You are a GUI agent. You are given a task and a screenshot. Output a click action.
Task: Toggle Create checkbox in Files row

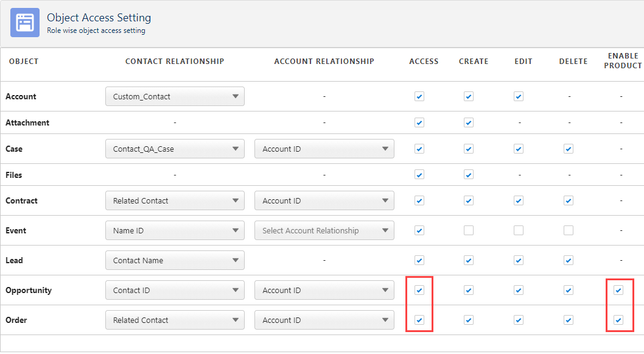click(x=469, y=175)
